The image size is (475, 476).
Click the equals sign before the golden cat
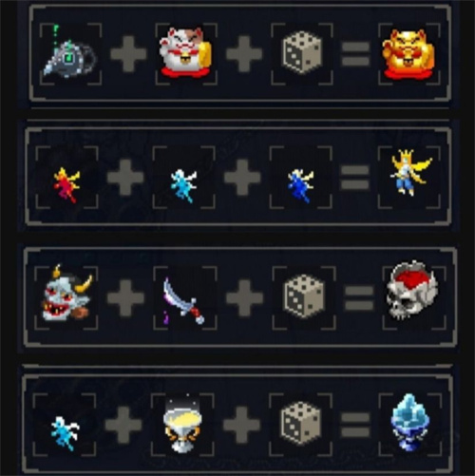[355, 54]
